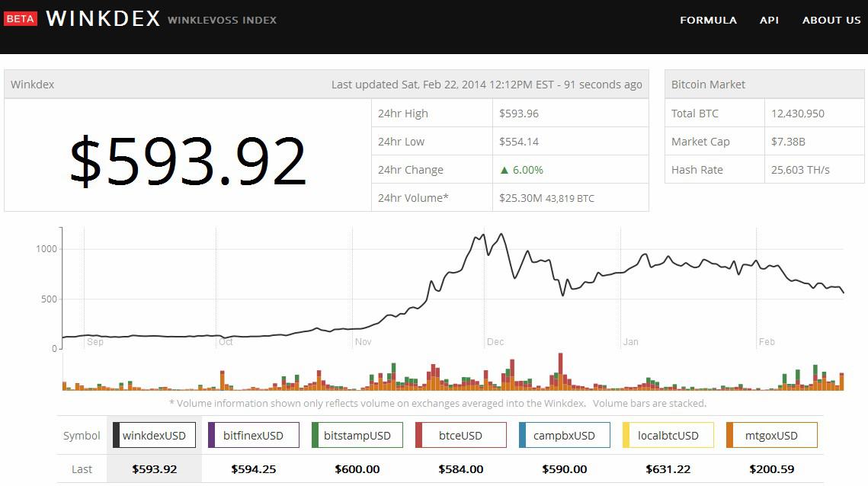868x486 pixels.
Task: Click the Winkdex panel title
Action: click(x=32, y=85)
